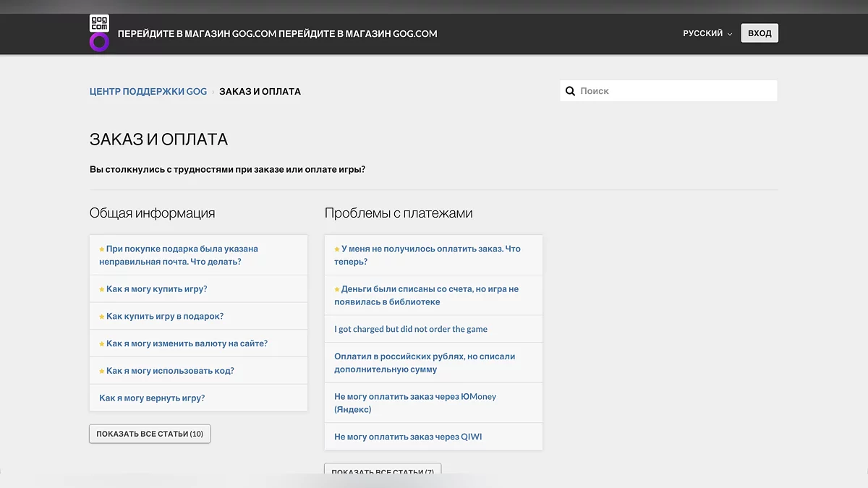Open 'Как купить игру в подарок?' article
This screenshot has width=868, height=488.
(x=164, y=317)
